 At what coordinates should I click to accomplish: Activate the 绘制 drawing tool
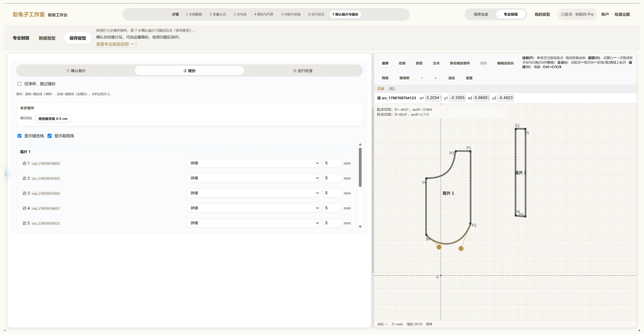(402, 63)
